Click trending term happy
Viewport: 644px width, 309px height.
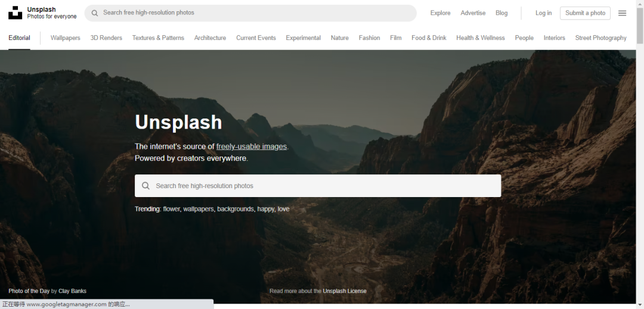tap(266, 209)
